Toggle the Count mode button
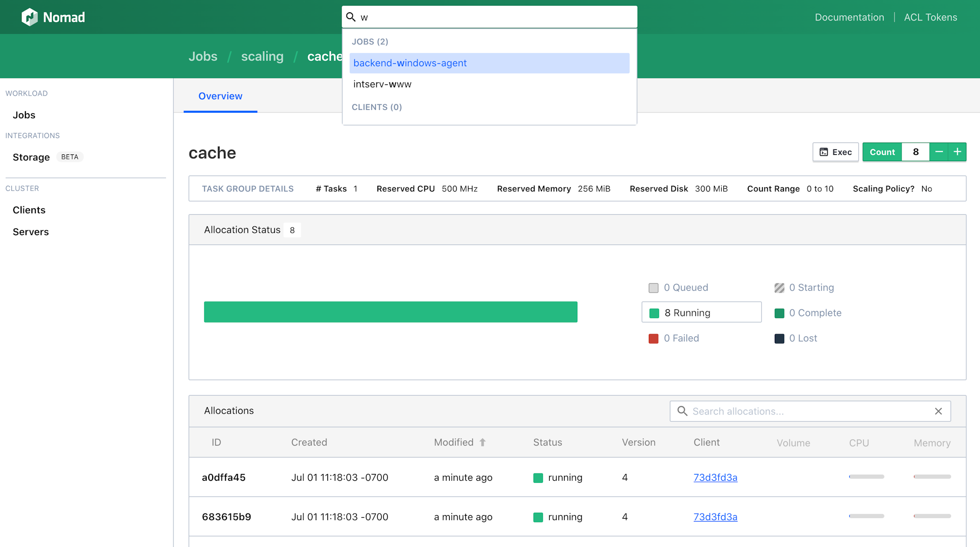 [882, 152]
